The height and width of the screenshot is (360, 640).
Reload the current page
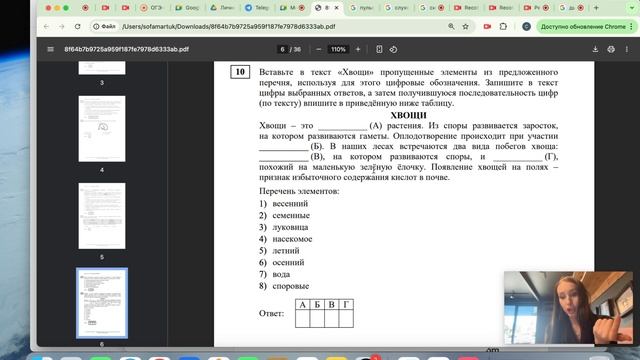tap(78, 27)
